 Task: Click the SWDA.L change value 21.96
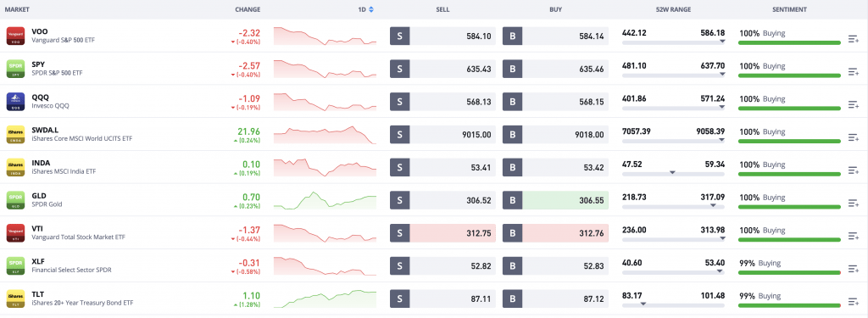[x=248, y=131]
